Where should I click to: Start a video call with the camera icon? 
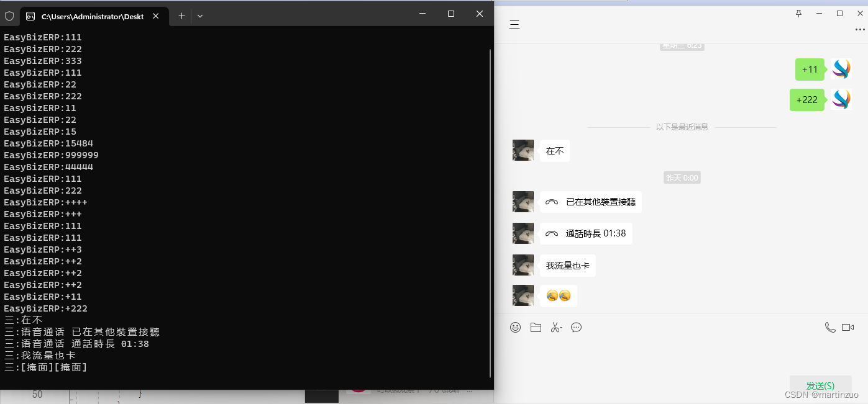(x=847, y=327)
